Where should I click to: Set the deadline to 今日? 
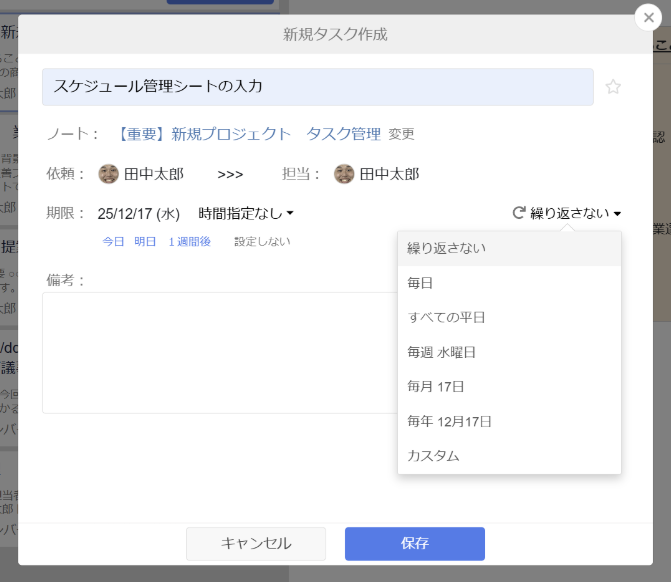click(113, 242)
